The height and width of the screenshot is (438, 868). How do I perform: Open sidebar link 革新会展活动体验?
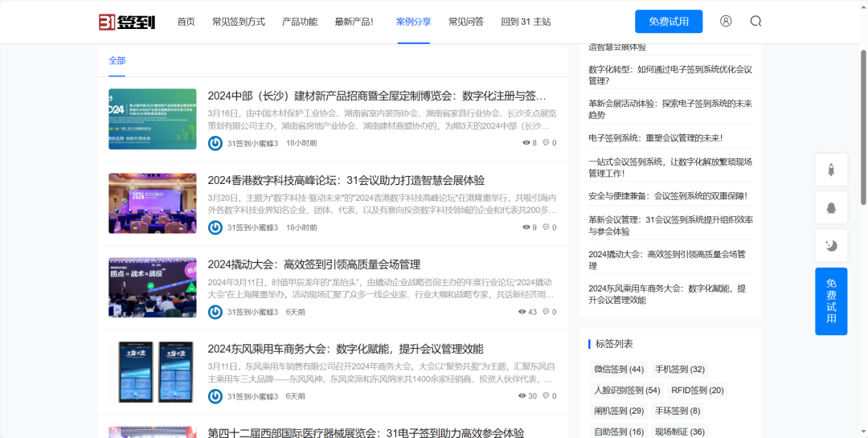669,109
